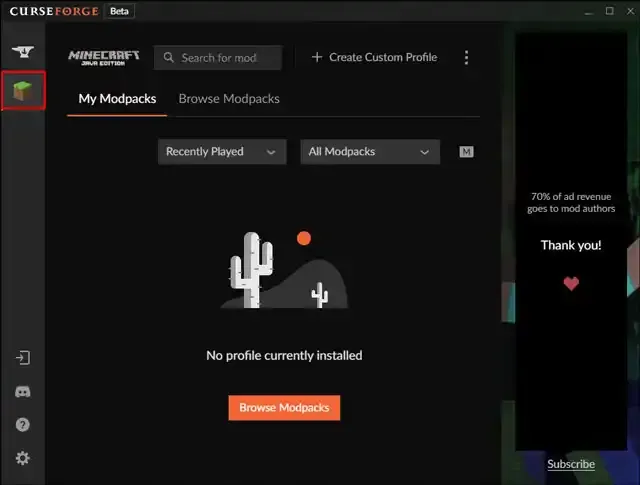Minimize the CurseForge window
Viewport: 640px width, 485px height.
pyautogui.click(x=589, y=11)
